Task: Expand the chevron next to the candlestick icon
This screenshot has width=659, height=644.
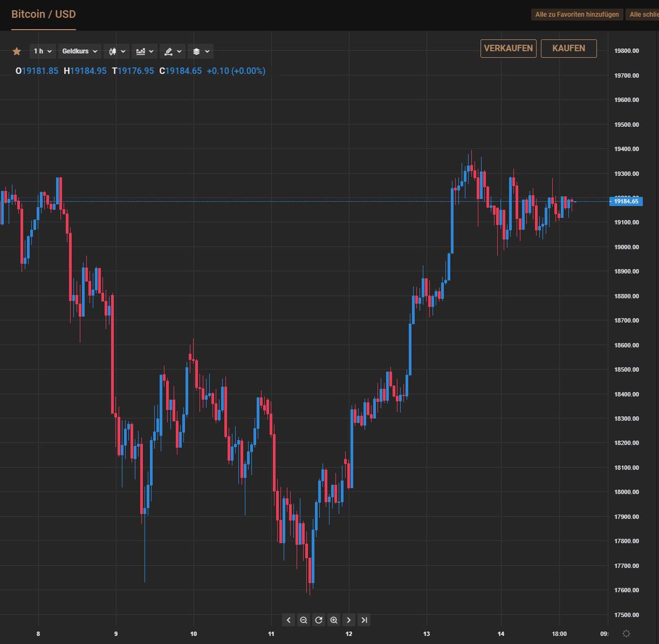Action: click(123, 51)
